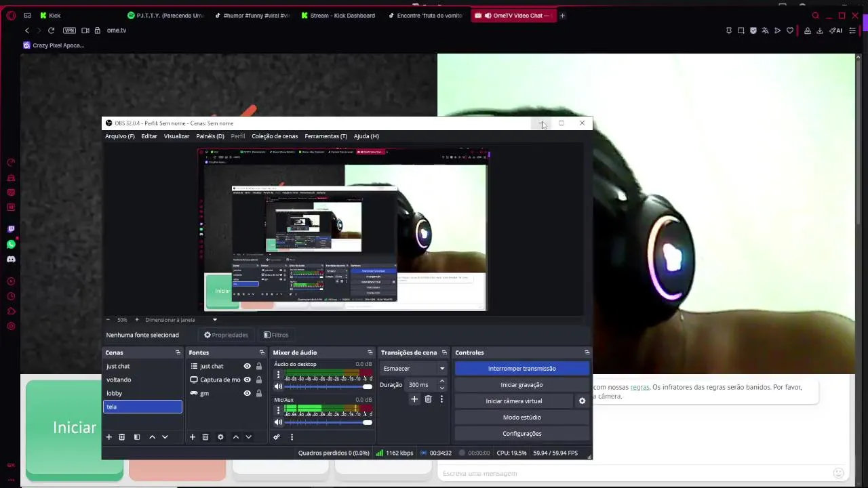Viewport: 868px width, 488px height.
Task: Open the Esmaecer transition dropdown
Action: (414, 369)
